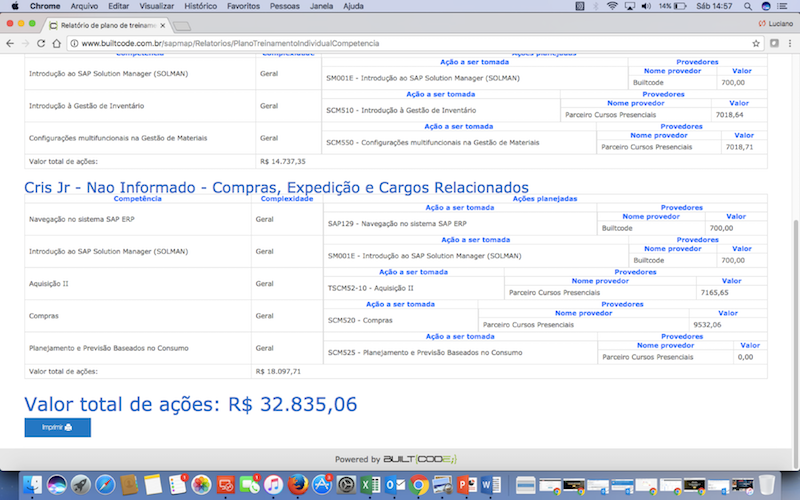Open the Apple menu

[x=15, y=6]
